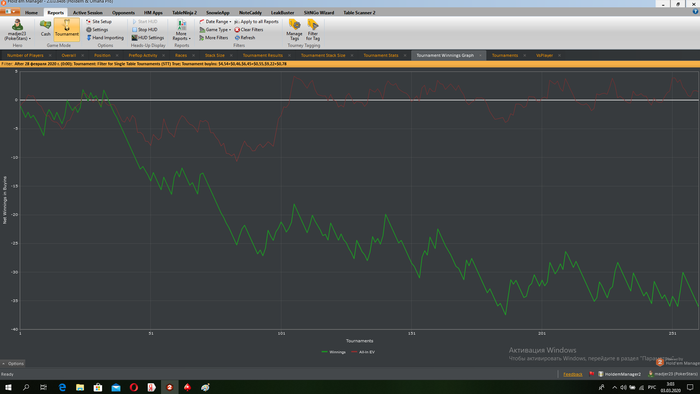Click the Start HUD button
This screenshot has width=700, height=394.
(x=145, y=21)
